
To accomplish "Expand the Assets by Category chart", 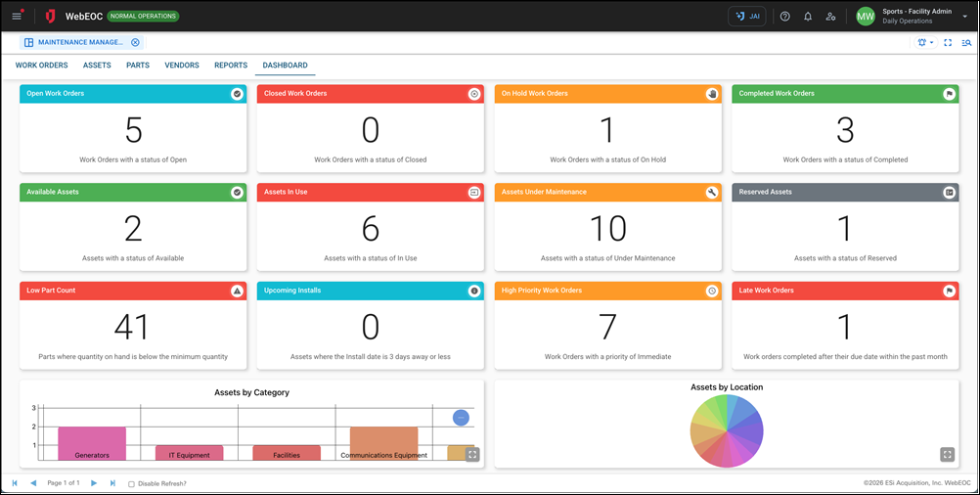I will (x=472, y=455).
